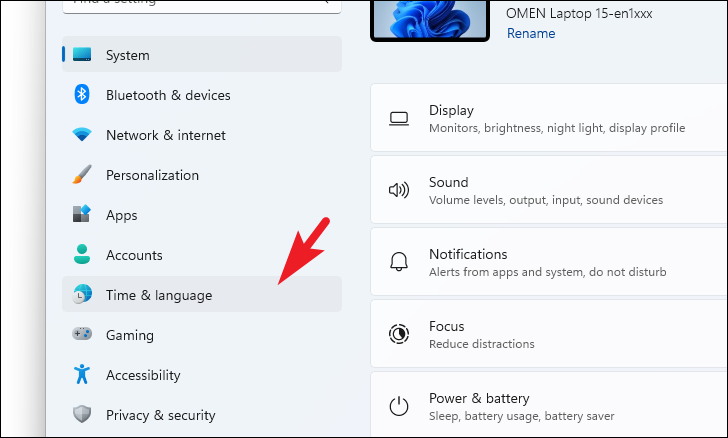728x438 pixels.
Task: Click the Time & language globe clock icon
Action: click(x=82, y=294)
